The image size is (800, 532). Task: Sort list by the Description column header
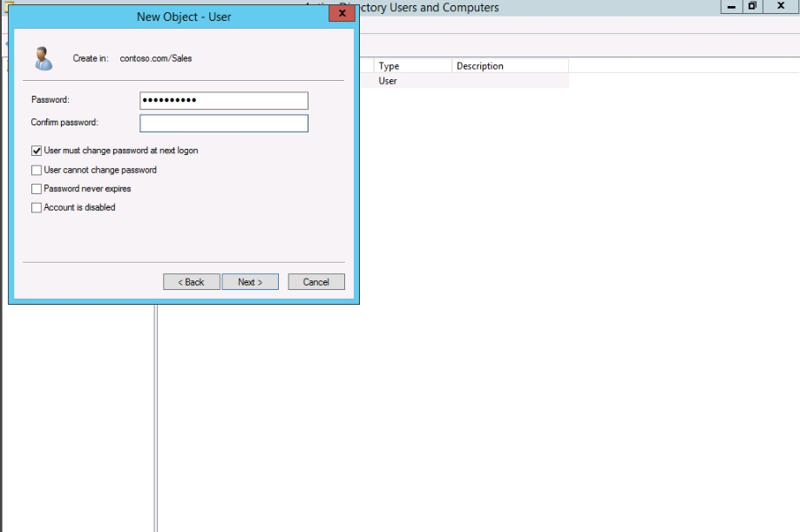pos(509,66)
